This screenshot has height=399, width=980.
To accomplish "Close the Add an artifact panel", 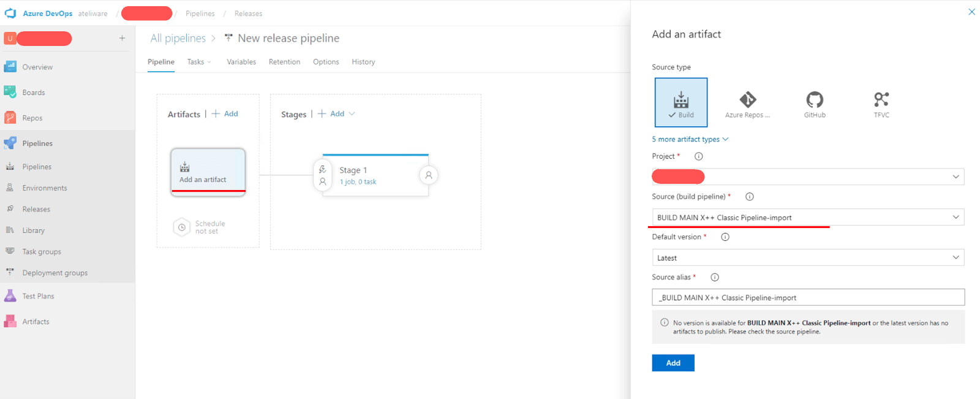I will (971, 12).
